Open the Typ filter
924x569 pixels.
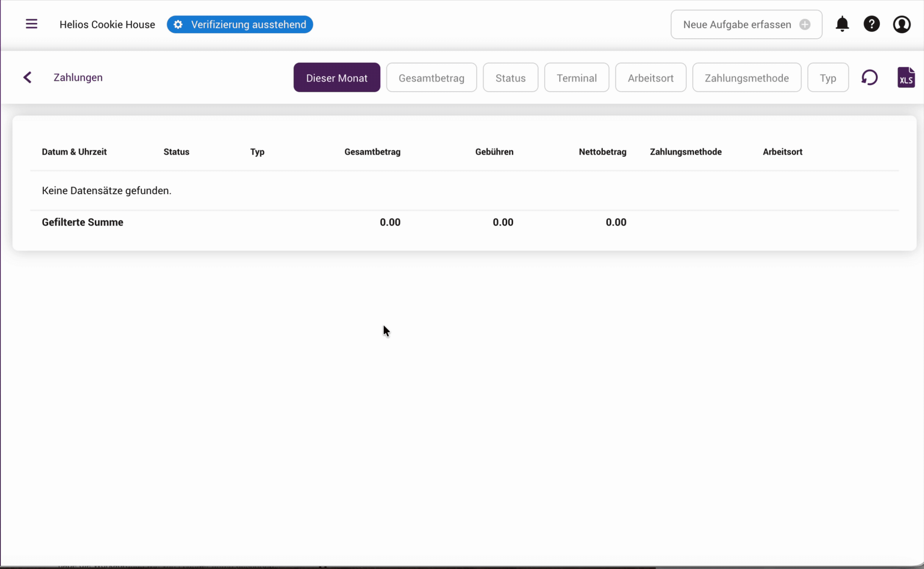pyautogui.click(x=828, y=78)
